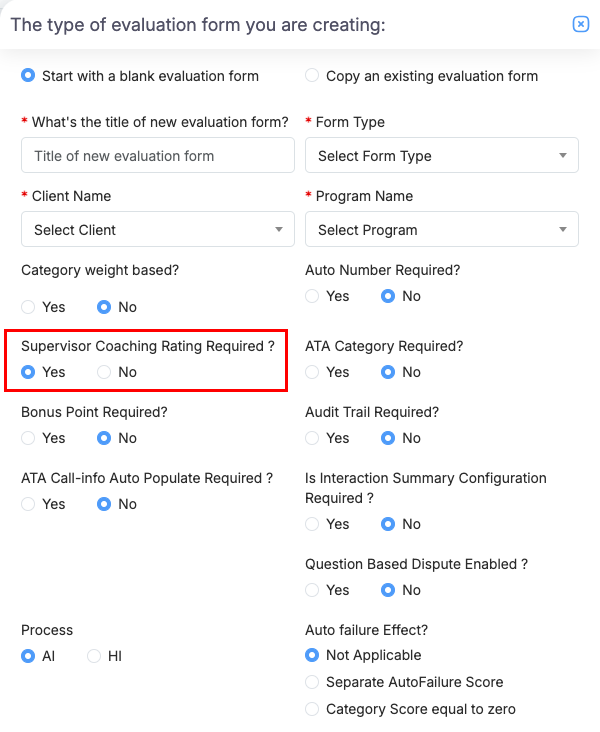Viewport: 600px width, 732px height.
Task: Choose Separate AutoFailure Score option
Action: point(312,682)
